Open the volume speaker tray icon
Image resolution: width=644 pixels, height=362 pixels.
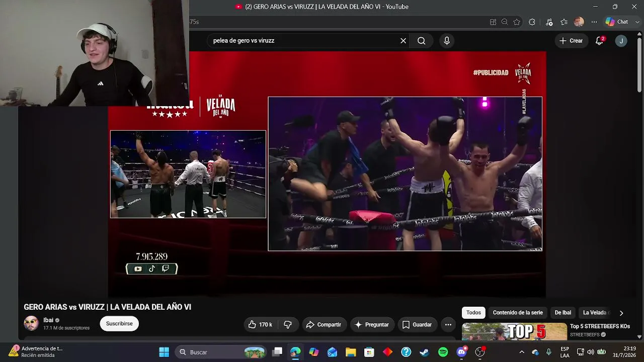point(591,352)
